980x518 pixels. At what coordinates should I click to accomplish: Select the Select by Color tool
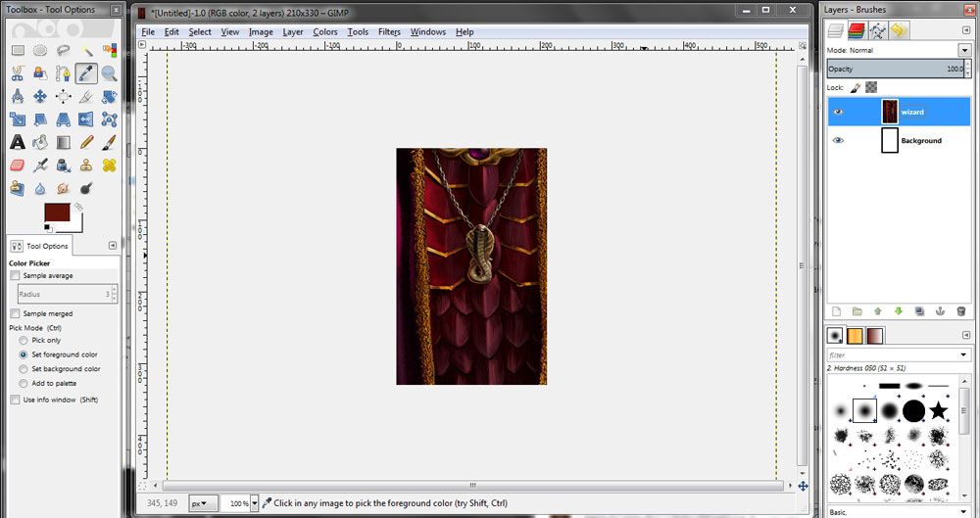pos(110,51)
